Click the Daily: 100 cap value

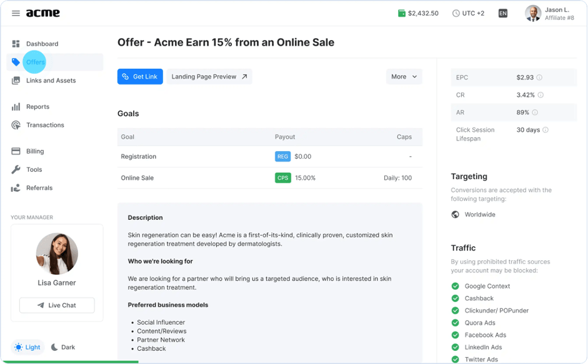[x=397, y=178]
